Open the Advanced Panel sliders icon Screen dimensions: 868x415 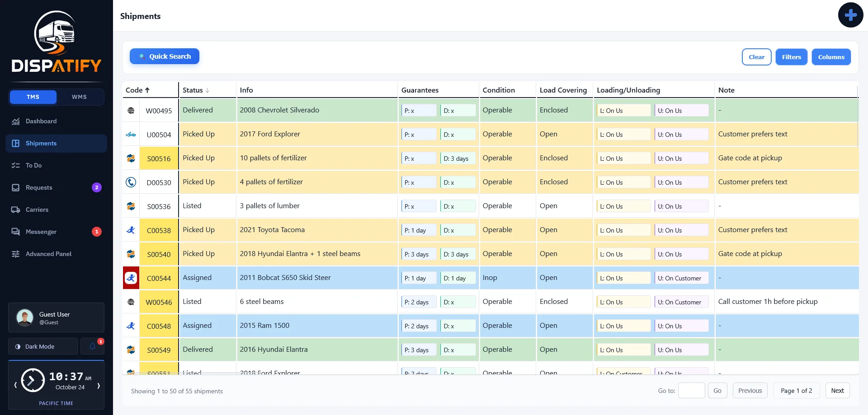16,254
